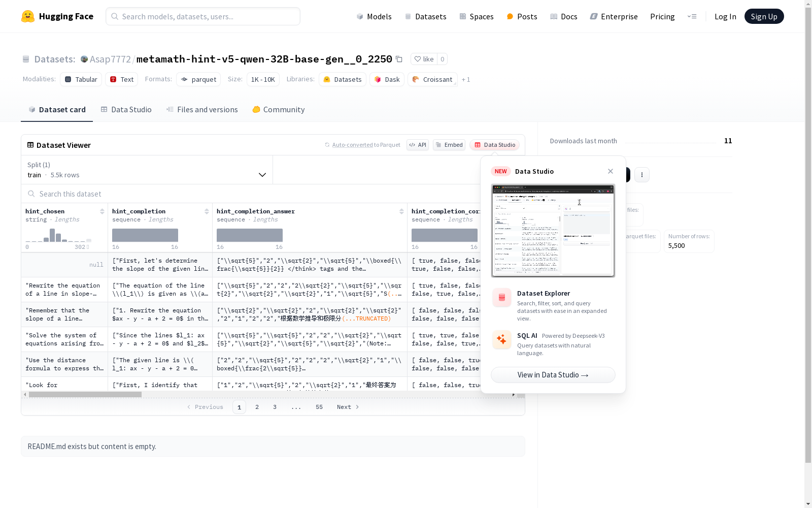Viewport: 812px width, 508px height.
Task: Open the Files and versions tab
Action: 202,109
